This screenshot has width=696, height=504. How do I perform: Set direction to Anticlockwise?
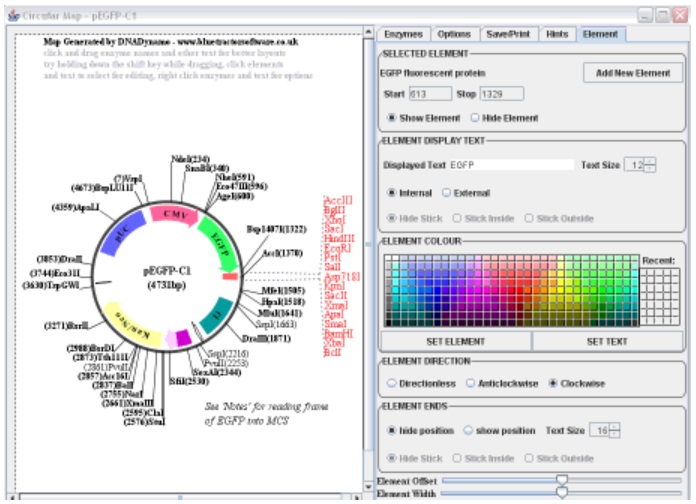(x=471, y=383)
